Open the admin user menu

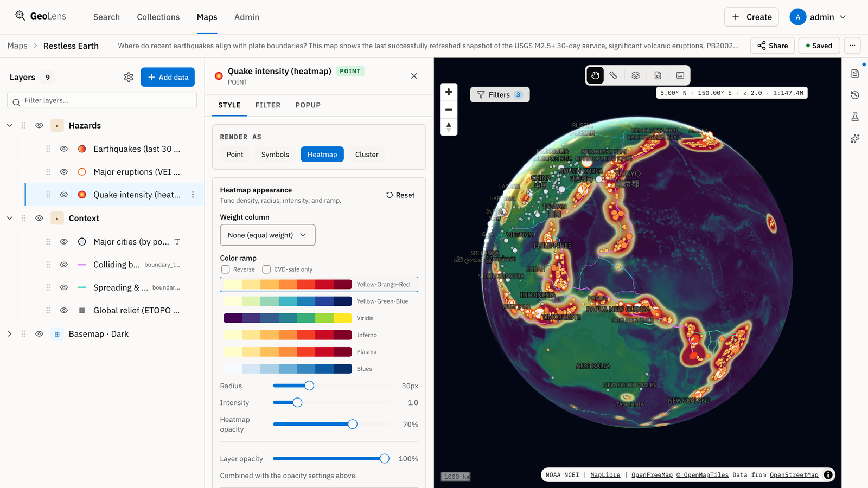coord(818,17)
